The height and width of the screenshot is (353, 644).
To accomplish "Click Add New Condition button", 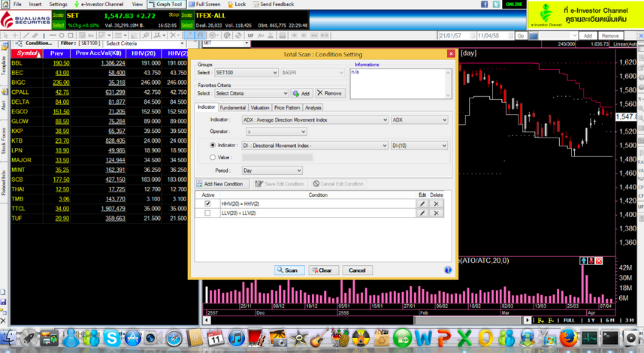I will tap(222, 184).
